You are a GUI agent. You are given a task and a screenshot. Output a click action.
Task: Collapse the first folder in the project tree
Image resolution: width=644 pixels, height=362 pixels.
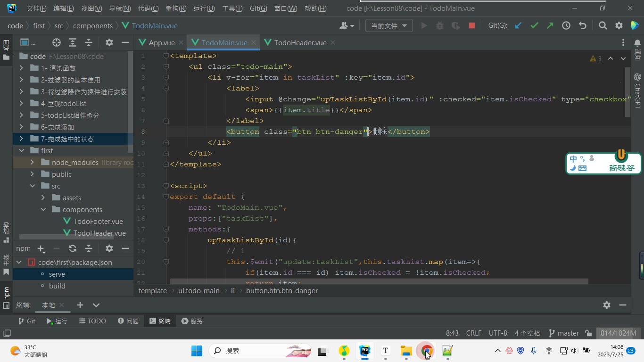[x=21, y=150]
